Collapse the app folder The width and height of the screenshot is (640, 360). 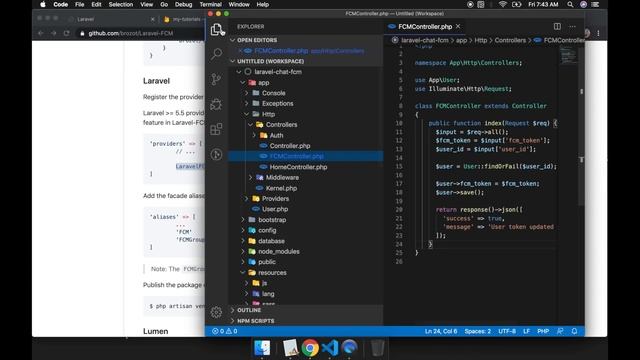(x=242, y=82)
